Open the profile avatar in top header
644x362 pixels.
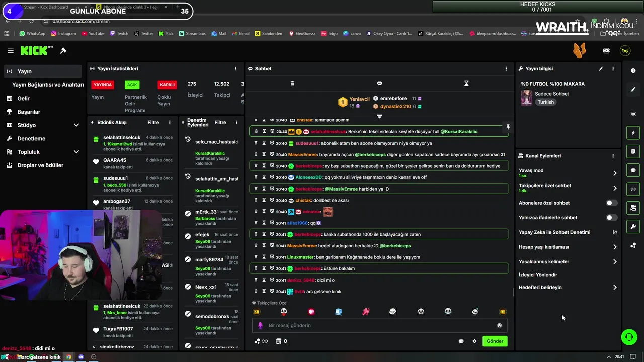(625, 51)
